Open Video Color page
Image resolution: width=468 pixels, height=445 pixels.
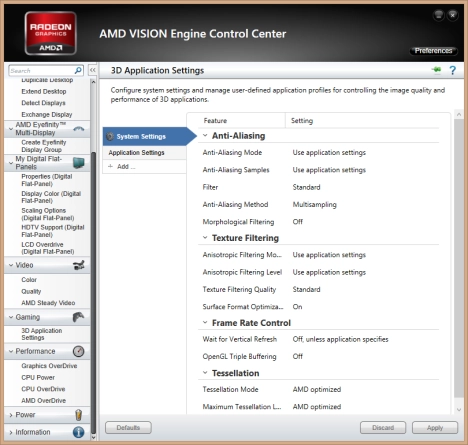[29, 280]
